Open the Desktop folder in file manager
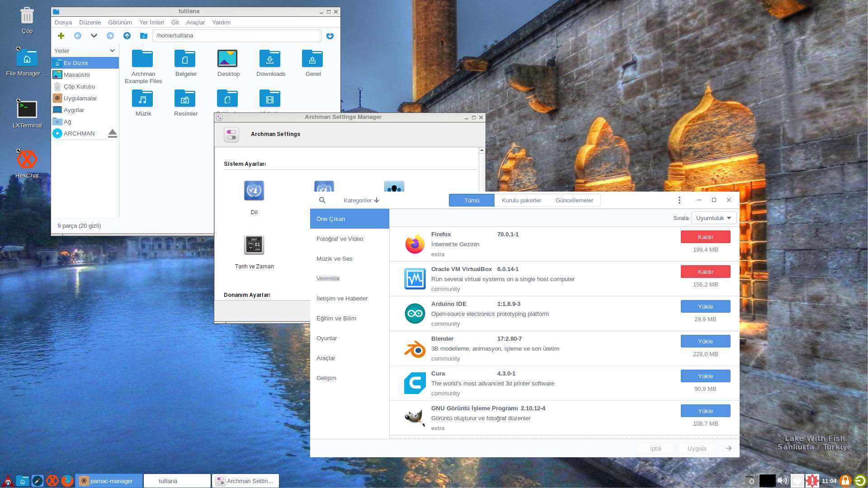 (x=228, y=63)
